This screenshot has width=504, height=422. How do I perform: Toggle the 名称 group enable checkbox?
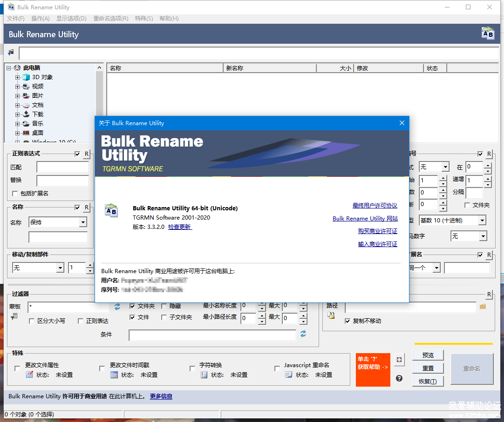pos(77,208)
